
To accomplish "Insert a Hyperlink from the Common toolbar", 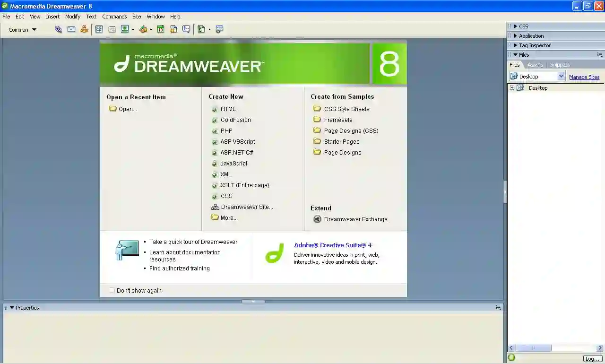I will click(58, 29).
